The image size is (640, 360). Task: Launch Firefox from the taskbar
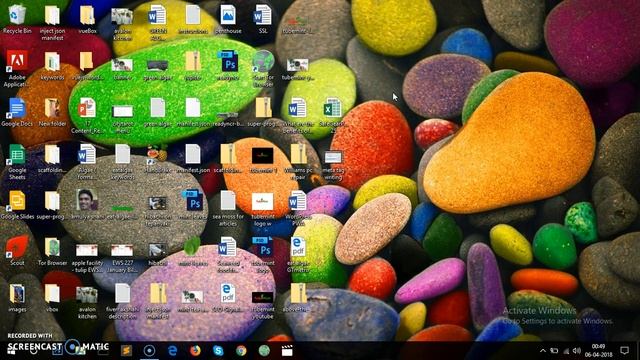point(195,351)
